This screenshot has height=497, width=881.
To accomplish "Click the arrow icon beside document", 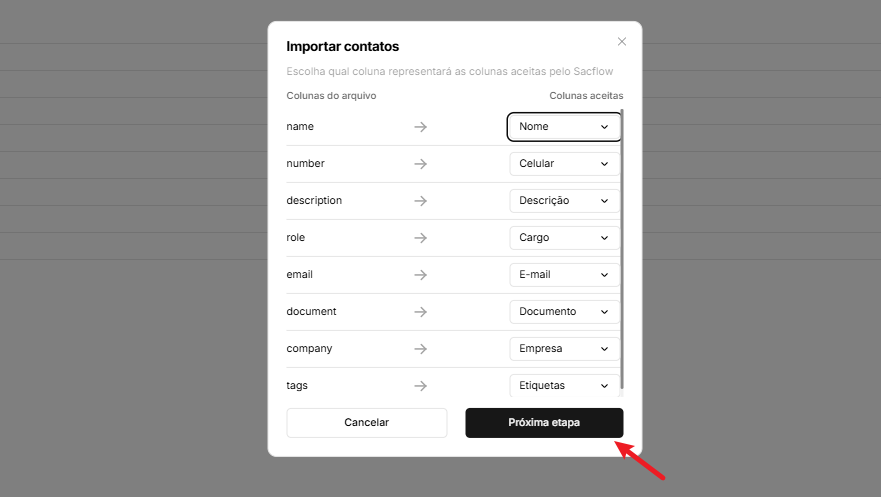I will [421, 311].
